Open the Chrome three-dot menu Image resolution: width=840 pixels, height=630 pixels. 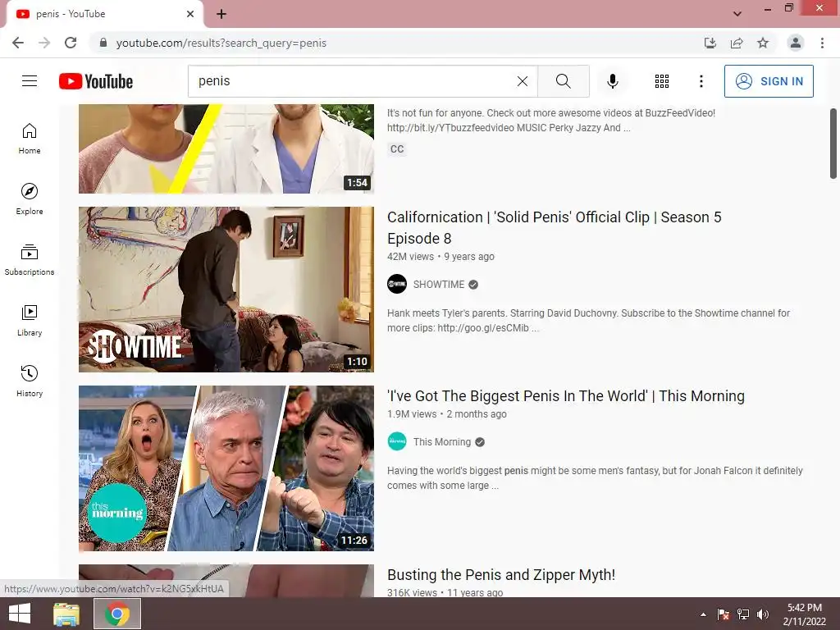tap(822, 43)
